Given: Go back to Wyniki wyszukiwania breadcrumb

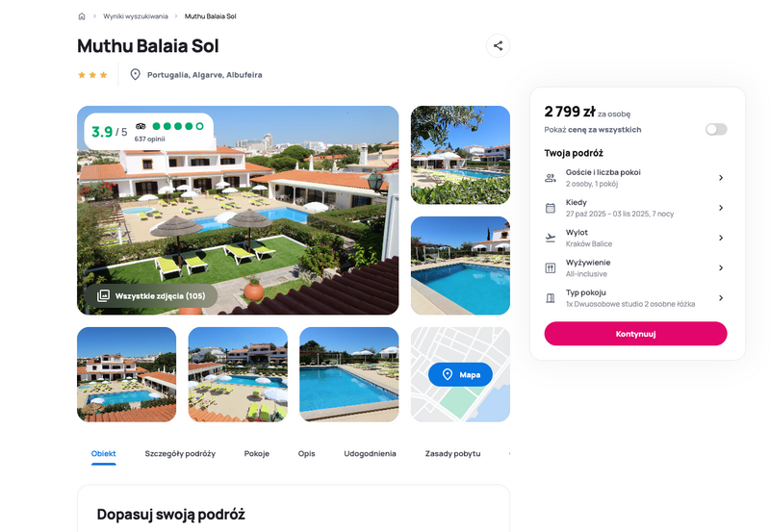Looking at the screenshot, I should pyautogui.click(x=136, y=16).
